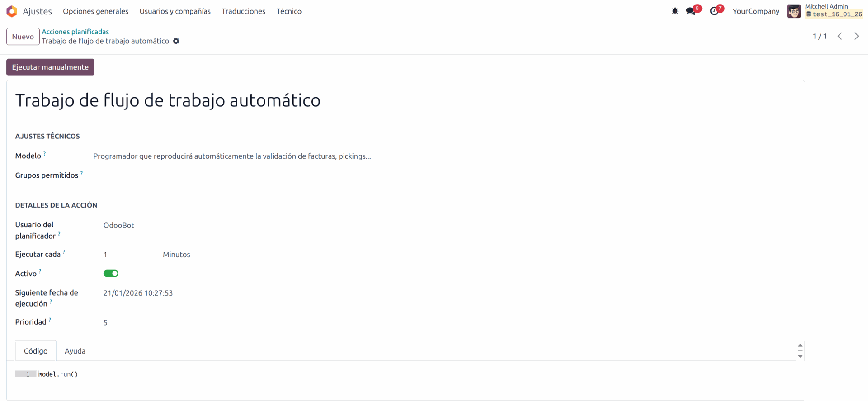
Task: Click the Nuevo button
Action: 23,37
